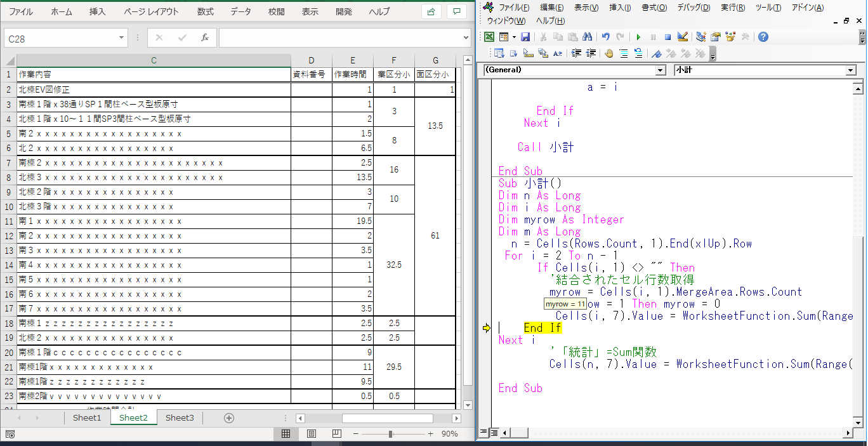Outdent the selected code lines

pos(591,53)
